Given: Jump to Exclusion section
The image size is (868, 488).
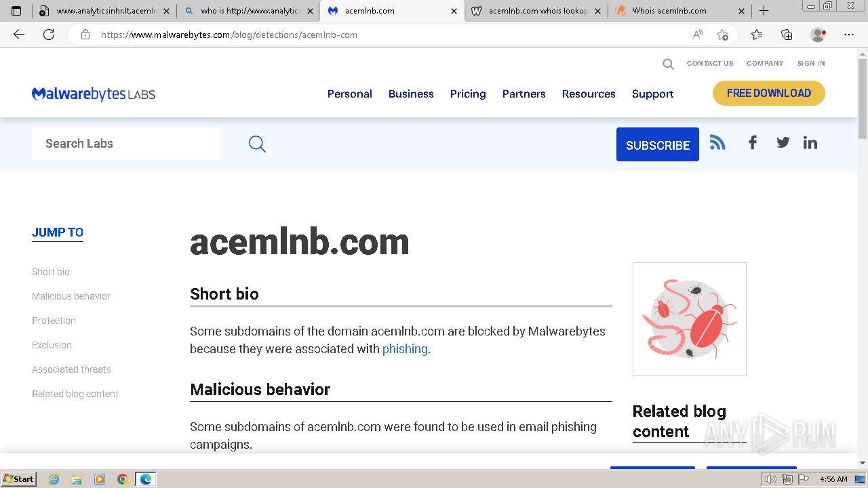Looking at the screenshot, I should (x=52, y=345).
